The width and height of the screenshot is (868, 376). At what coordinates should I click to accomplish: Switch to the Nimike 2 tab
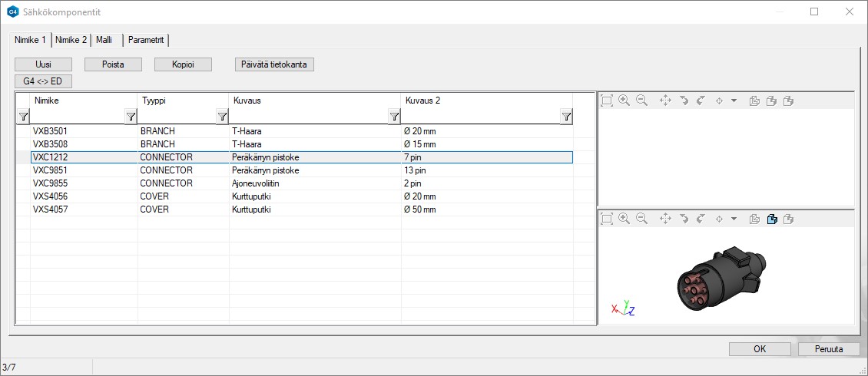(71, 40)
